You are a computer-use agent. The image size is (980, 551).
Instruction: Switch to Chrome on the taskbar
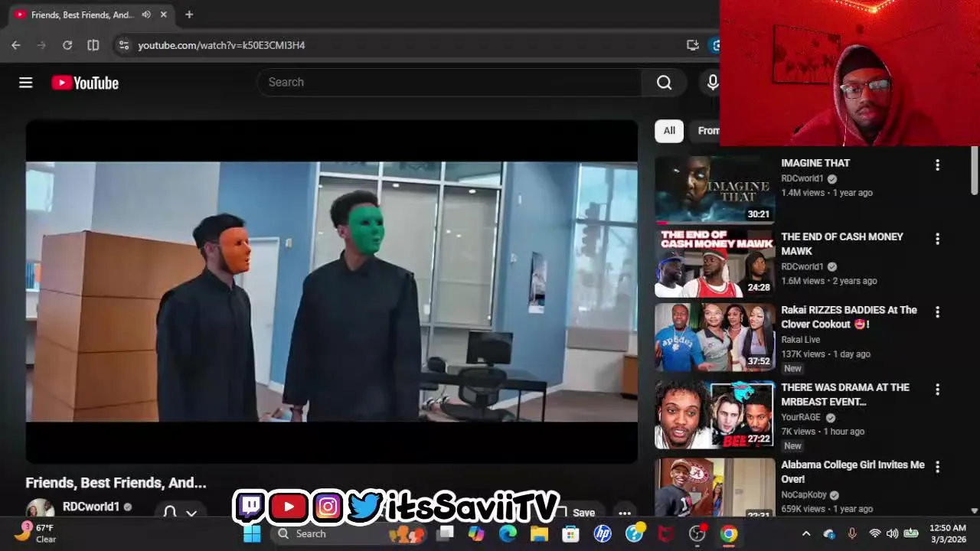tap(728, 533)
